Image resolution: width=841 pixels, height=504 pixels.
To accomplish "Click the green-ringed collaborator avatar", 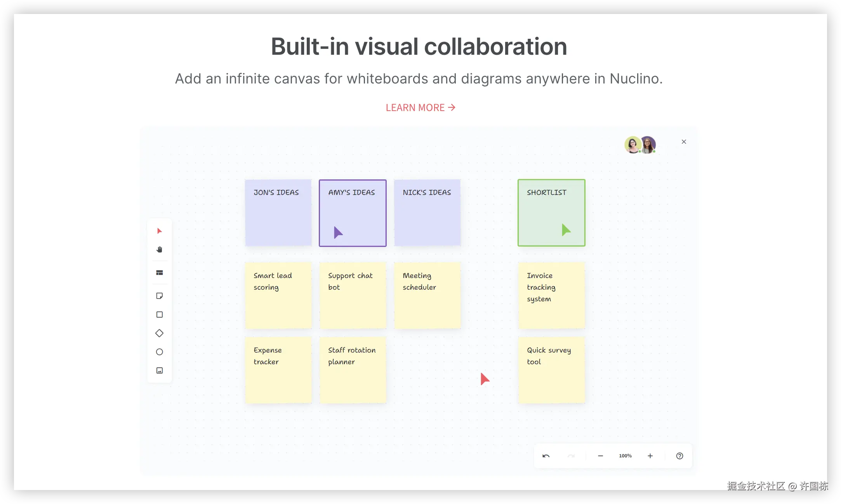I will tap(632, 145).
